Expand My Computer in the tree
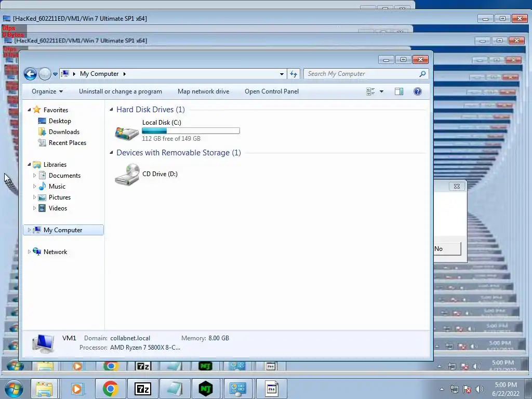This screenshot has height=399, width=532. (x=29, y=230)
